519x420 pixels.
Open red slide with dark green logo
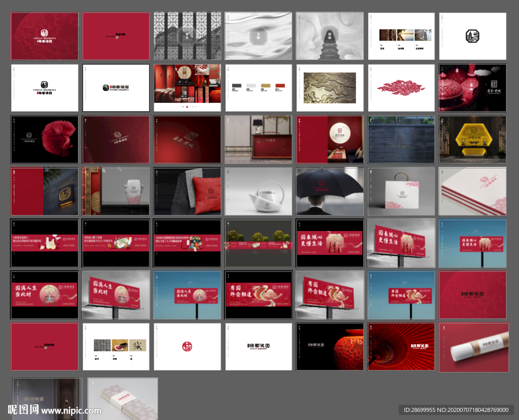click(473, 294)
